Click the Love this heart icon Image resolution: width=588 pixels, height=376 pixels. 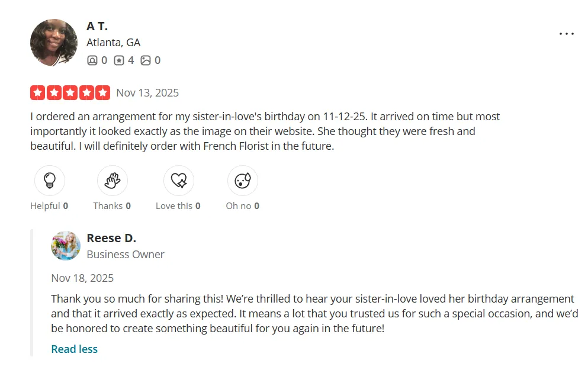pyautogui.click(x=178, y=181)
